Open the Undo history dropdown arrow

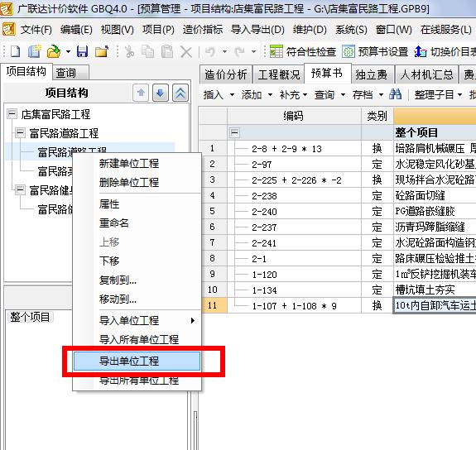click(224, 52)
